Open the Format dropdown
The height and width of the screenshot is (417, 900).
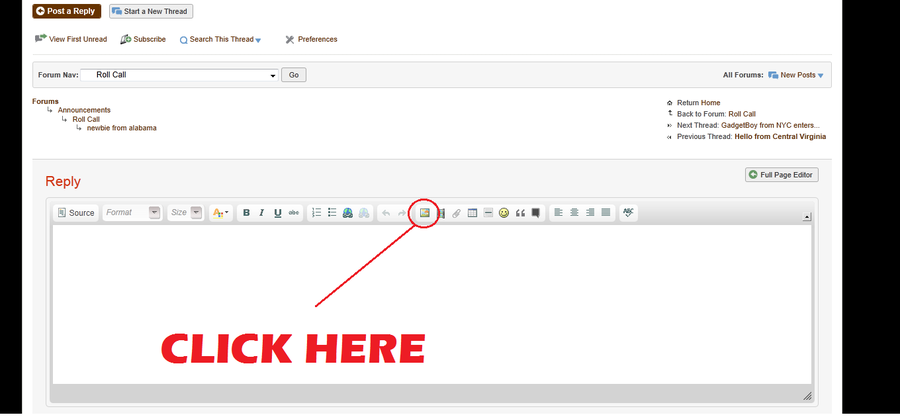pos(132,213)
